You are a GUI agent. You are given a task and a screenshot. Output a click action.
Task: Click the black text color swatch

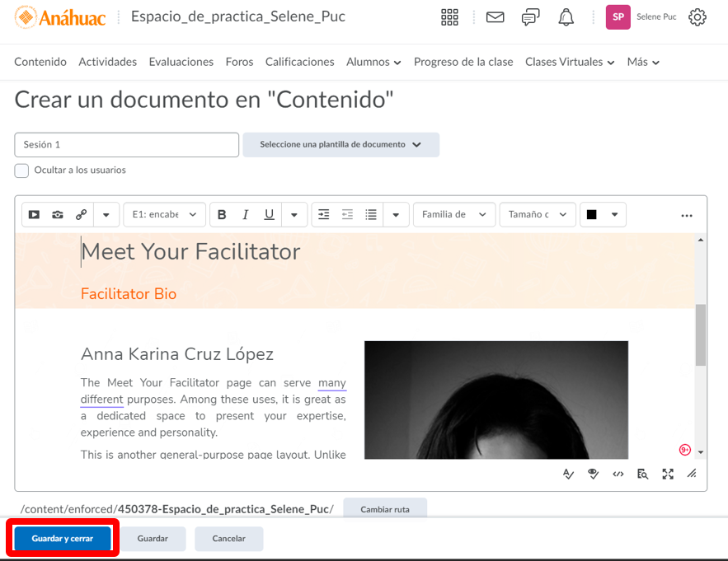point(591,215)
